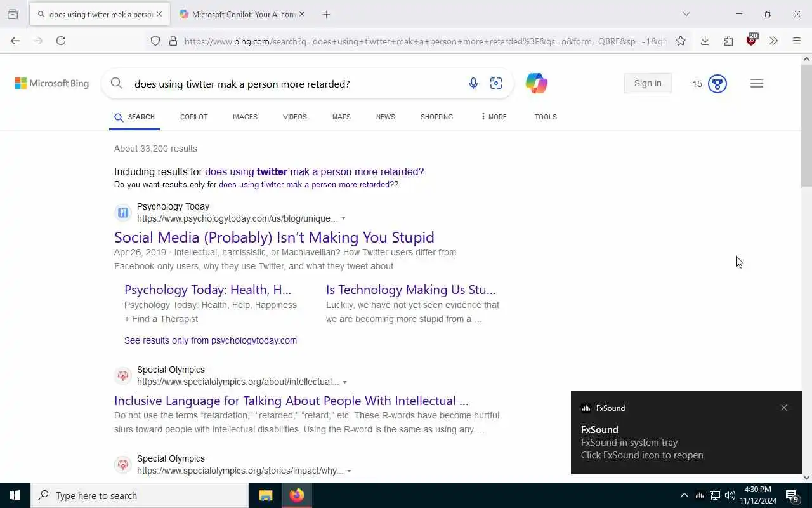Click the uBlock extension icon with badge 20
This screenshot has height=508, width=812.
[752, 39]
